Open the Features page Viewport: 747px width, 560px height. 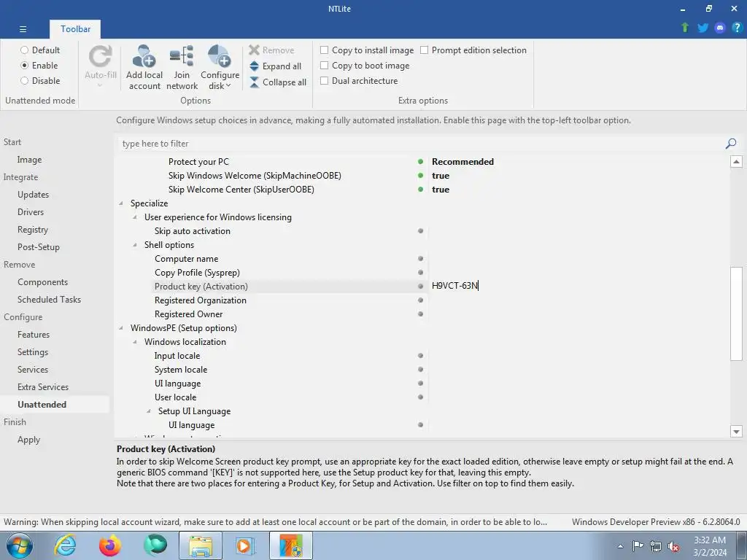tap(34, 334)
